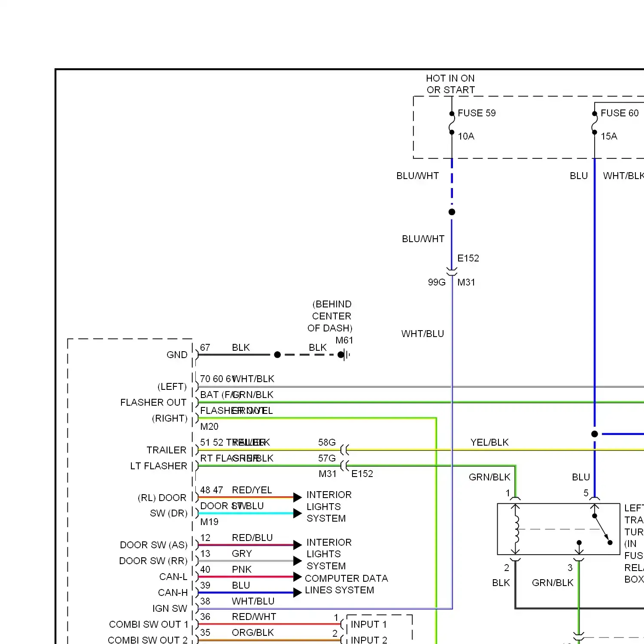Click the arrowhead on the GRY wire
The height and width of the screenshot is (644, 644).
point(298,561)
